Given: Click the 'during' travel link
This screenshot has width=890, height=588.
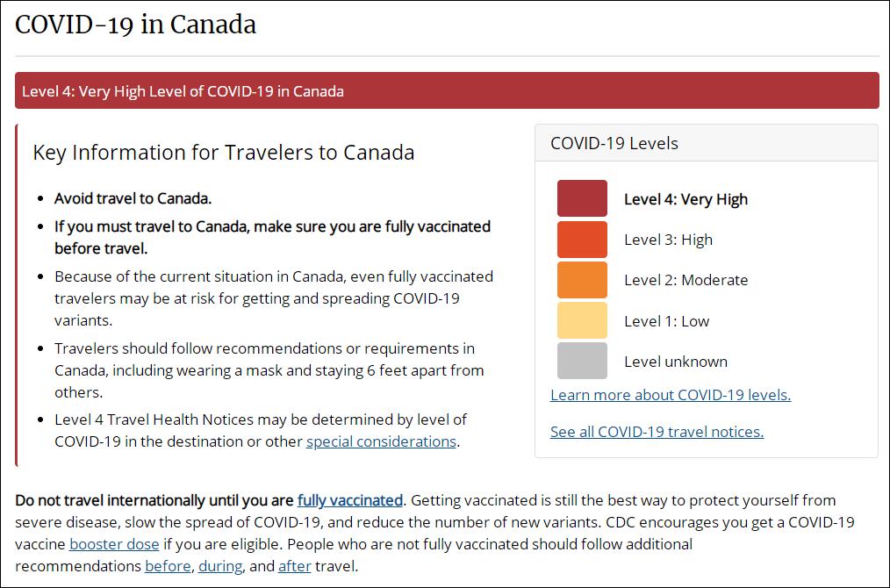Looking at the screenshot, I should point(220,566).
